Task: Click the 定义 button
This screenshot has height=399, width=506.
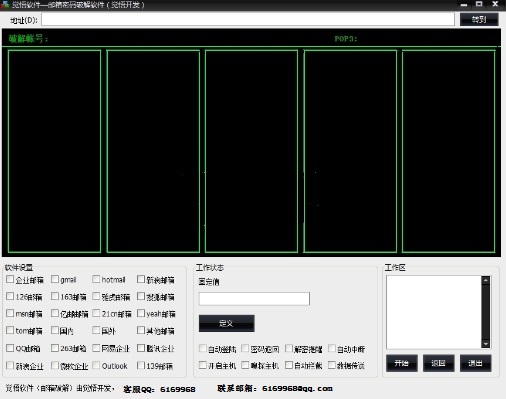Action: tap(227, 323)
